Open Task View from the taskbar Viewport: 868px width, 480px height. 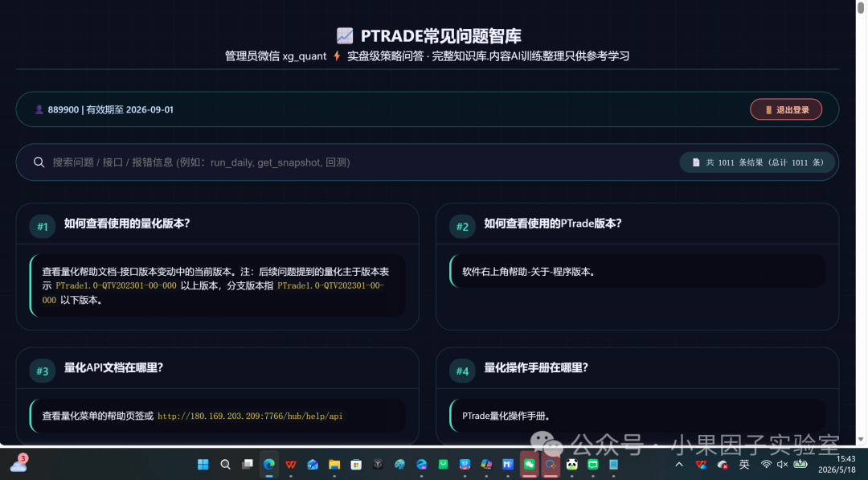tap(247, 465)
